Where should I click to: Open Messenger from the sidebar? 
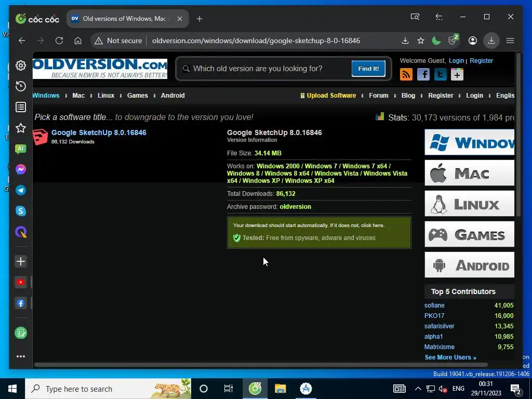(x=21, y=169)
